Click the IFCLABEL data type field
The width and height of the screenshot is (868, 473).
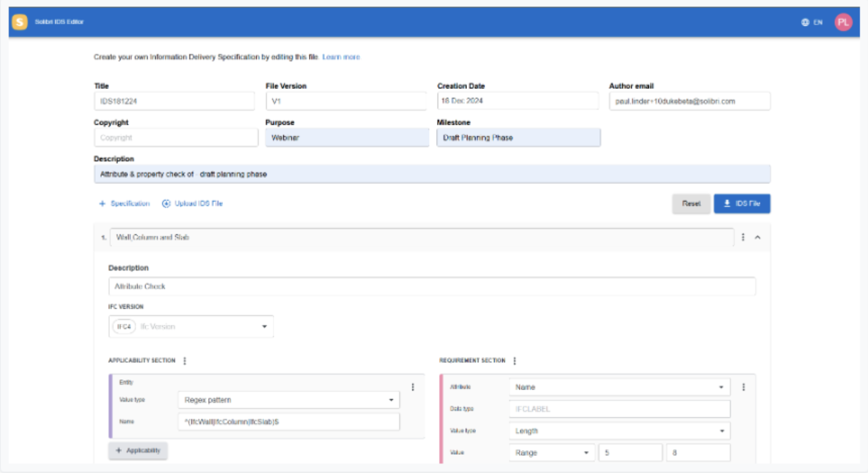coord(619,409)
